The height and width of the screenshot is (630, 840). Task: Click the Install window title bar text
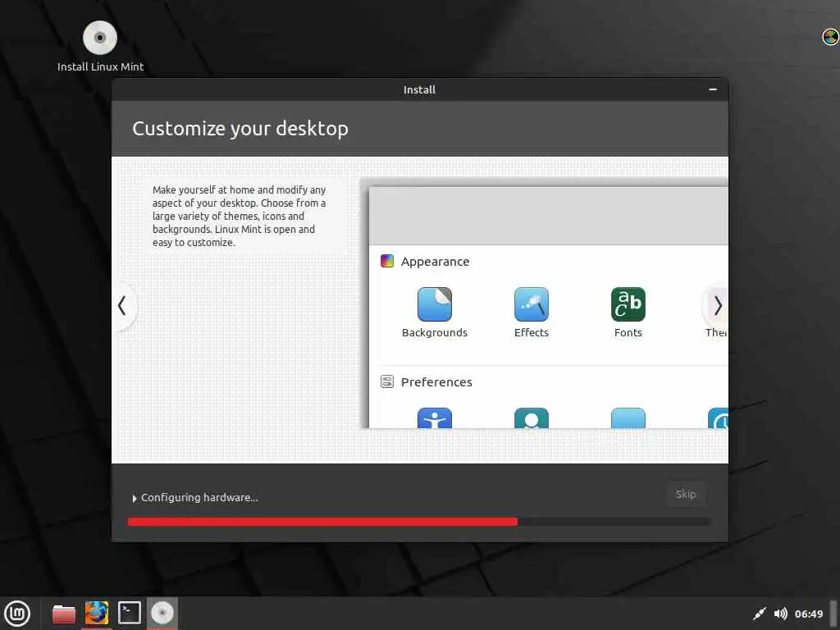(x=419, y=89)
